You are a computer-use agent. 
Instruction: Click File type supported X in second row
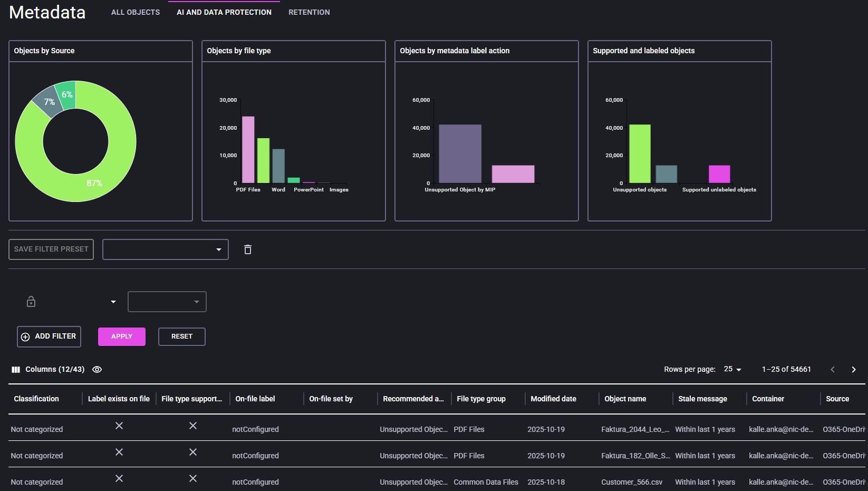(x=193, y=452)
